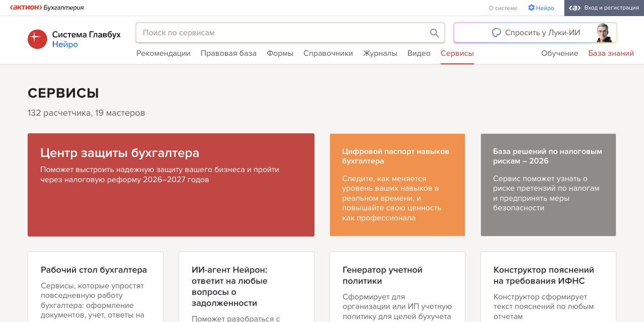Viewport: 644px width, 322px height.
Task: Open the Рабочий стол бухгалтера card
Action: [96, 287]
